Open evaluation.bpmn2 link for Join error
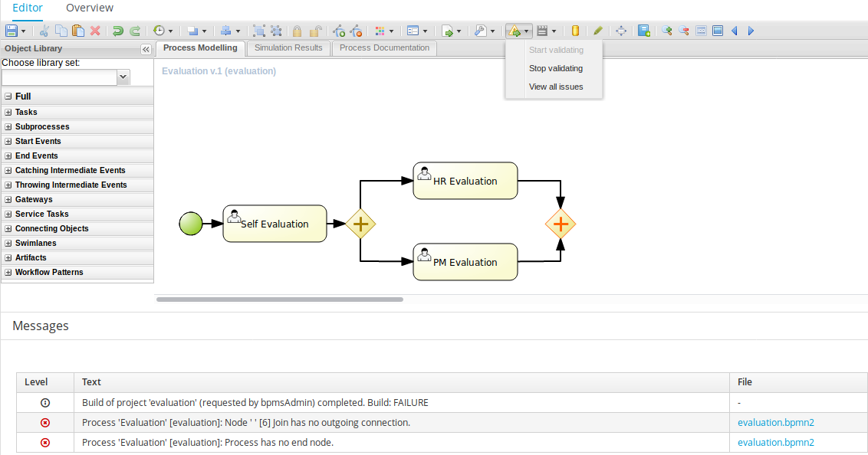Screen dimensions: 868x455 (x=775, y=422)
